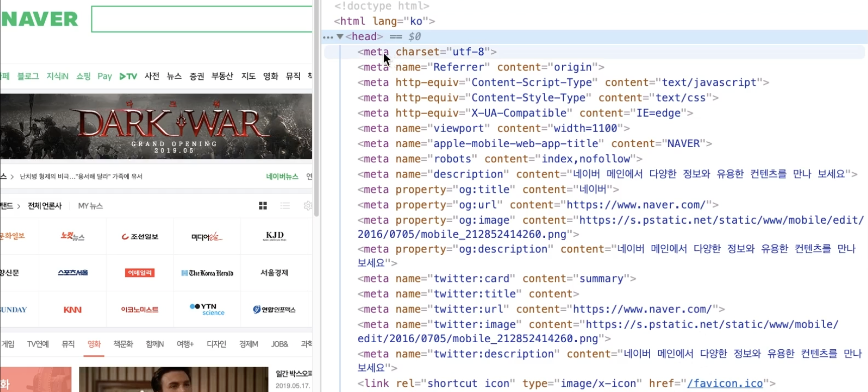Click the KNN press logo
The image size is (868, 392).
72,310
